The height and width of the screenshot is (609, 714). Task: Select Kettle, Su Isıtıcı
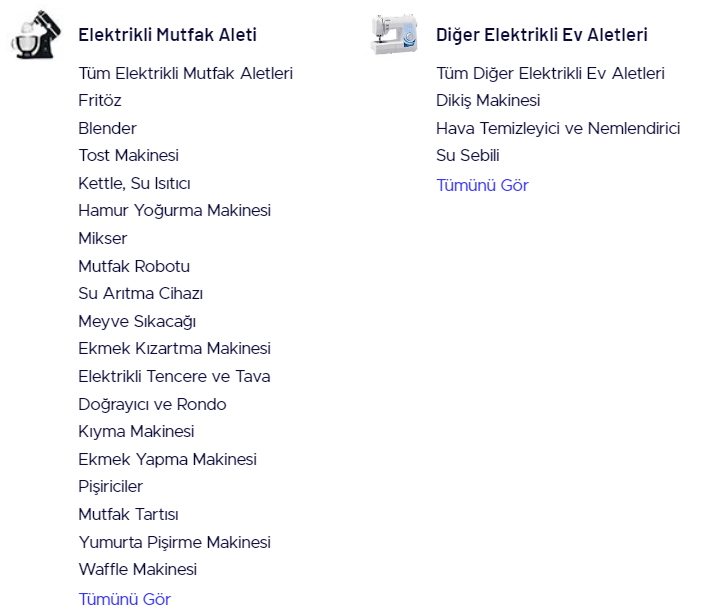134,183
